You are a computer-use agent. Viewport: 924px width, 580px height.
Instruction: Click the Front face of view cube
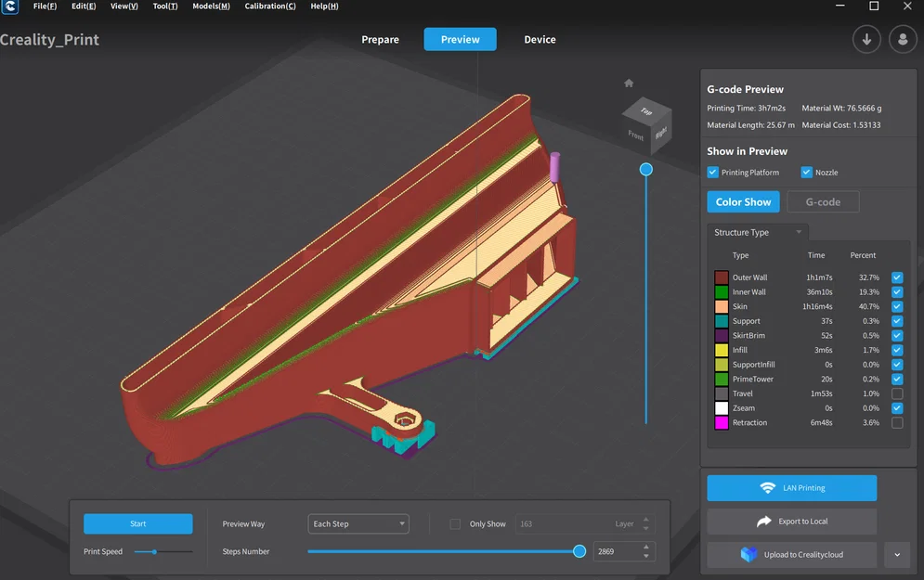pyautogui.click(x=636, y=135)
